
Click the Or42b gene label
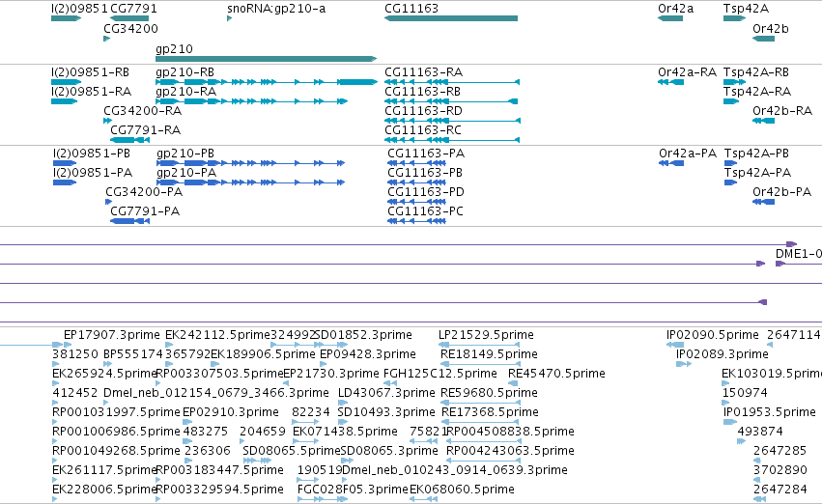(771, 29)
